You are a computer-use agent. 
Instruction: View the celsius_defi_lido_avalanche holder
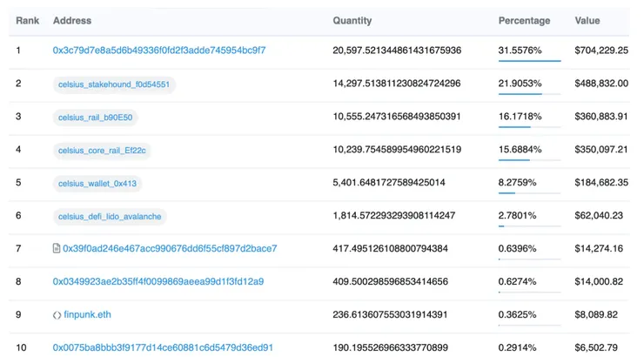point(110,216)
